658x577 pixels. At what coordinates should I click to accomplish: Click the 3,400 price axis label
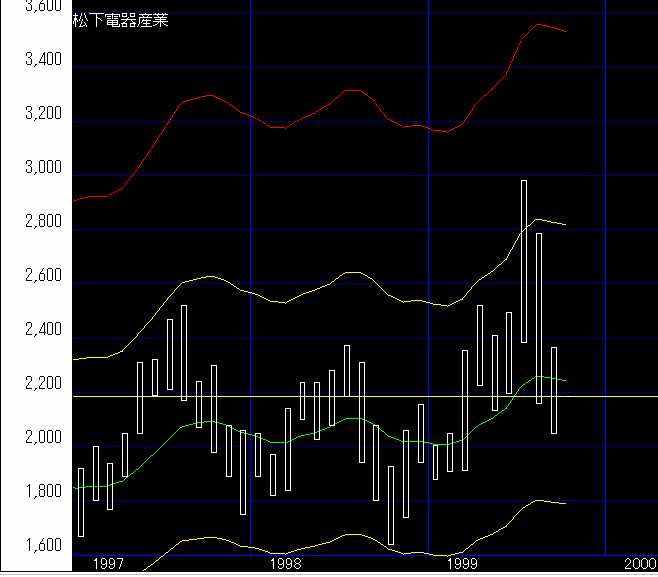(41, 61)
